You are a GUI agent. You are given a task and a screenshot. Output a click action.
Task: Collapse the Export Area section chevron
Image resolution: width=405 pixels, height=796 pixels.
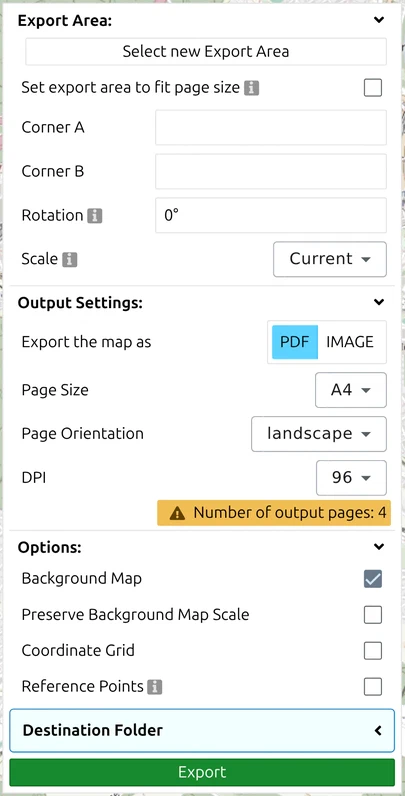(x=379, y=20)
